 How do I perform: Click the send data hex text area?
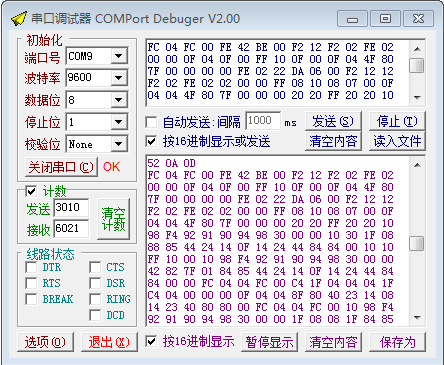277,73
